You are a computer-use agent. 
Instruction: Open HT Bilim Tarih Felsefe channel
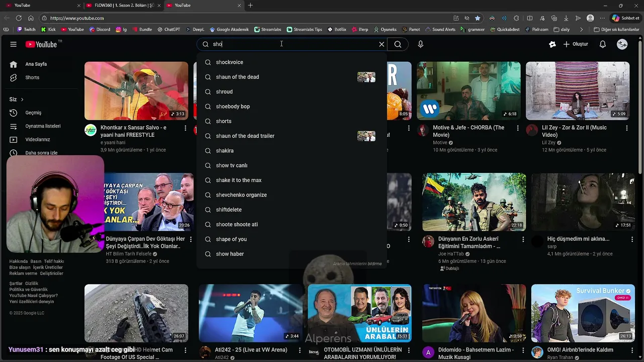tap(128, 254)
